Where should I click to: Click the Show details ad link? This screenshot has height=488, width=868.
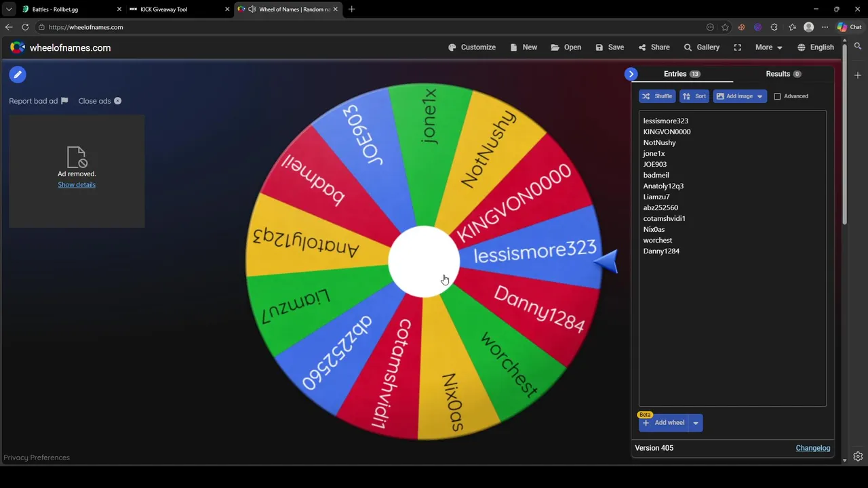click(x=77, y=185)
